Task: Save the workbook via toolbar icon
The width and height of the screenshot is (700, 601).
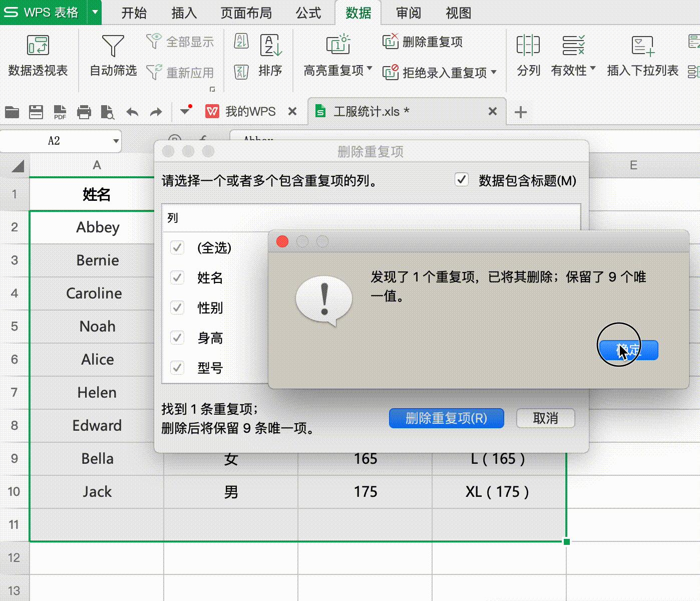Action: 36,112
